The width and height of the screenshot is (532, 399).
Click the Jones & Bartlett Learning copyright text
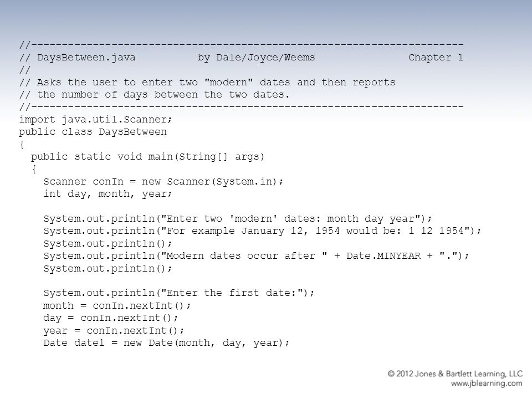click(x=455, y=374)
